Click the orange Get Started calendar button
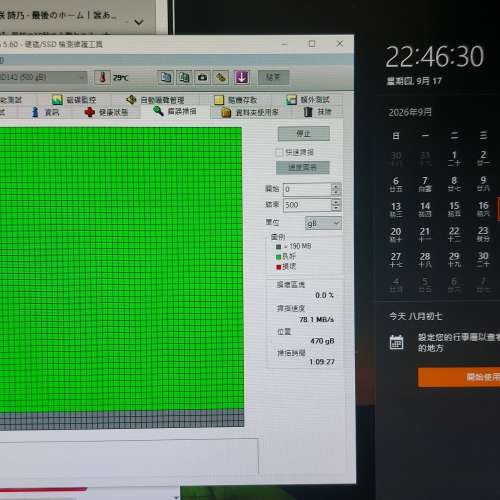 click(x=459, y=377)
